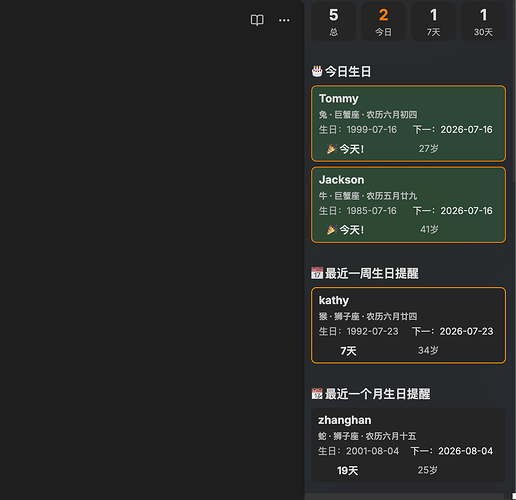Click zhanghan's zodiac line 蛇 · 狮子座
The width and height of the screenshot is (516, 500).
pos(338,436)
